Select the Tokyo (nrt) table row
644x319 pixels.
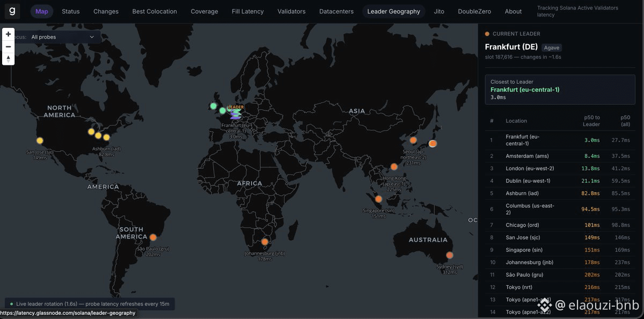[560, 287]
